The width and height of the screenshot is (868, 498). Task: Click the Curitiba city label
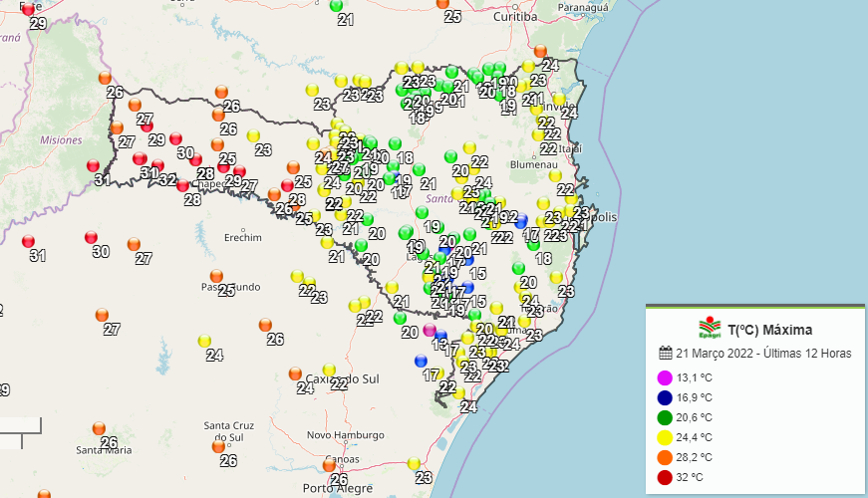515,17
